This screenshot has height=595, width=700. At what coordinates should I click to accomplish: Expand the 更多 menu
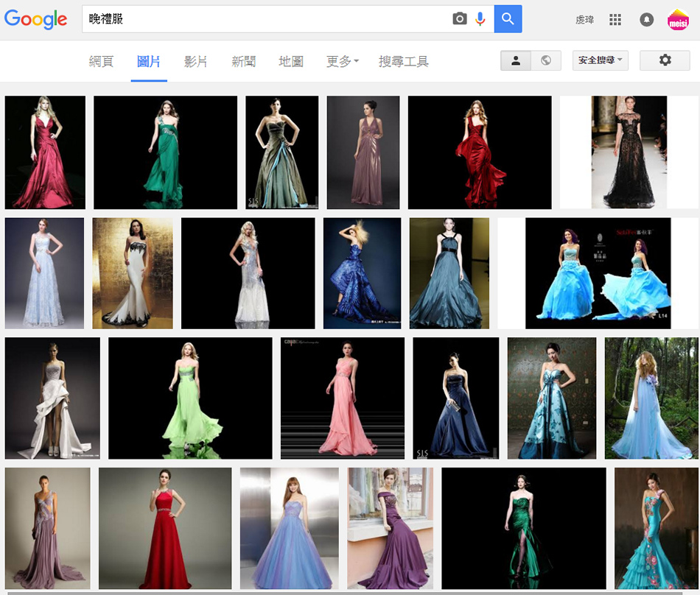[x=342, y=61]
